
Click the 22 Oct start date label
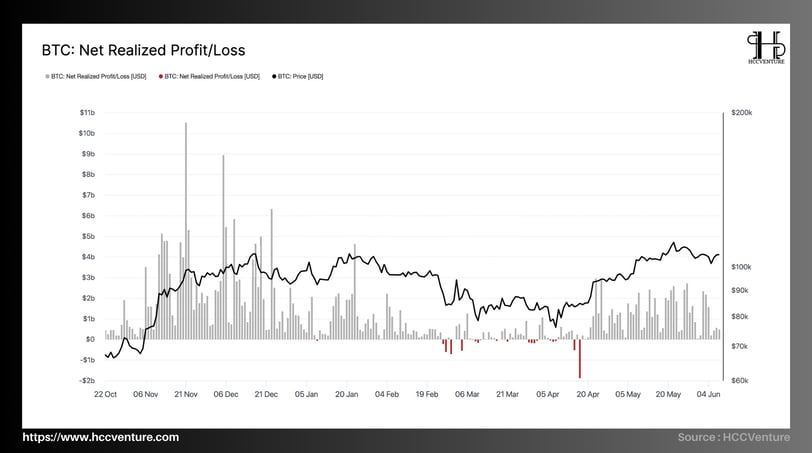click(x=105, y=394)
